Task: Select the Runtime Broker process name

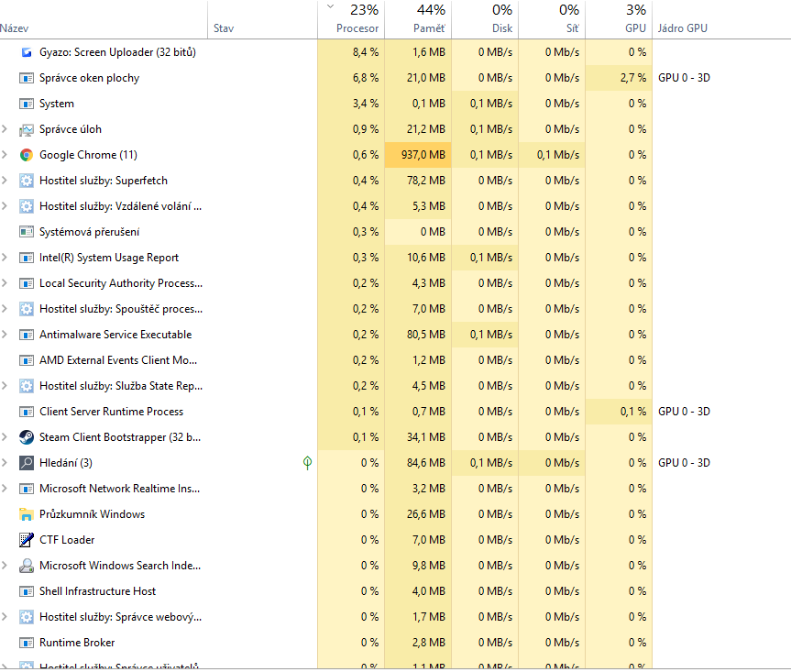Action: point(77,643)
